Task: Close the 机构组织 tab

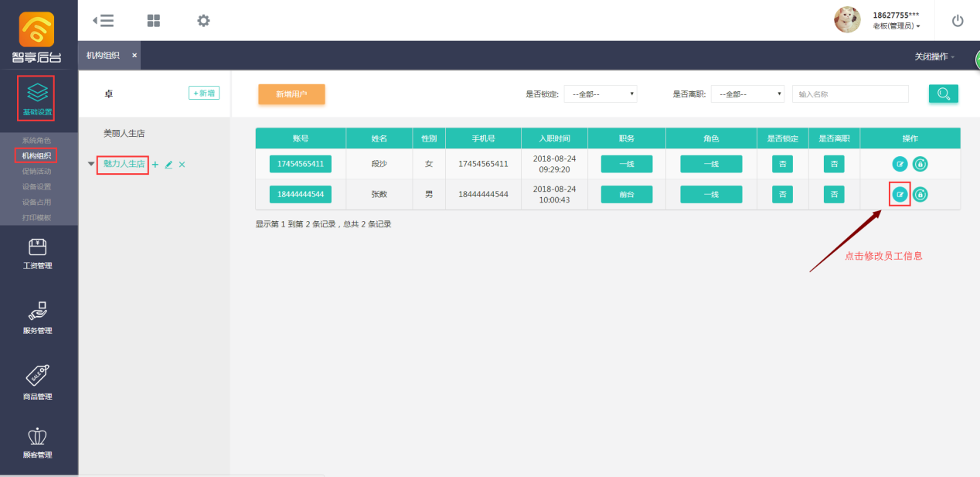Action: tap(134, 56)
